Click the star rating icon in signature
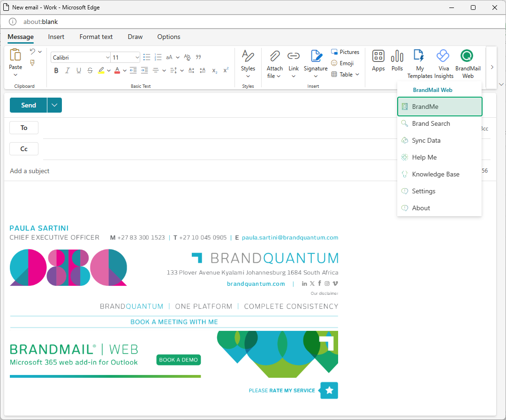 (329, 390)
